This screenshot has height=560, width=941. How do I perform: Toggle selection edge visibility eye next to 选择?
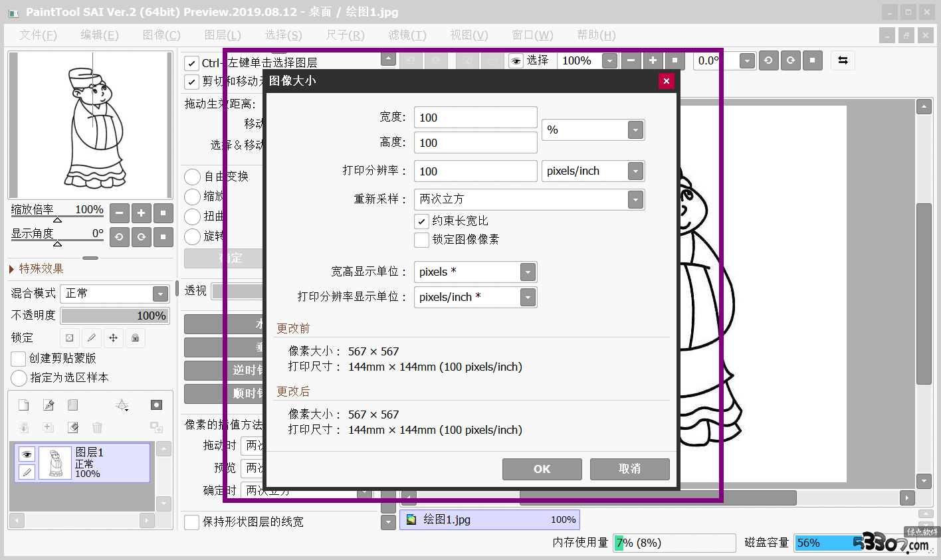tap(516, 61)
